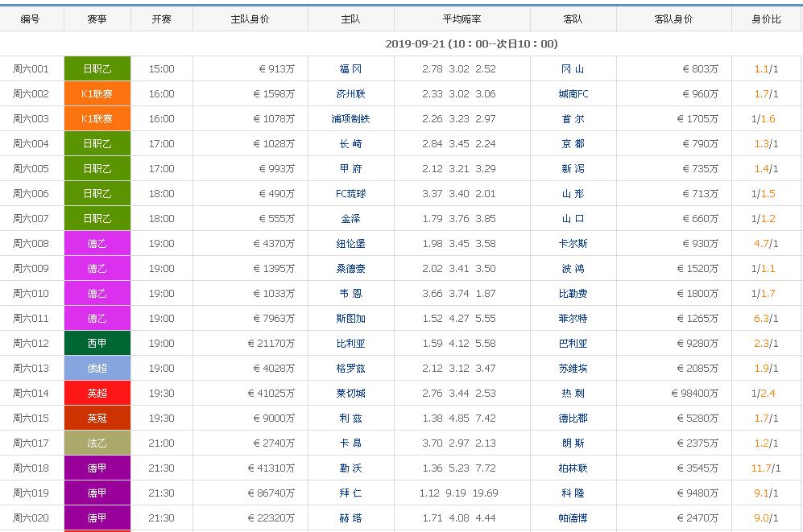This screenshot has width=803, height=532.
Task: Open home team 比利亚 link
Action: [350, 344]
